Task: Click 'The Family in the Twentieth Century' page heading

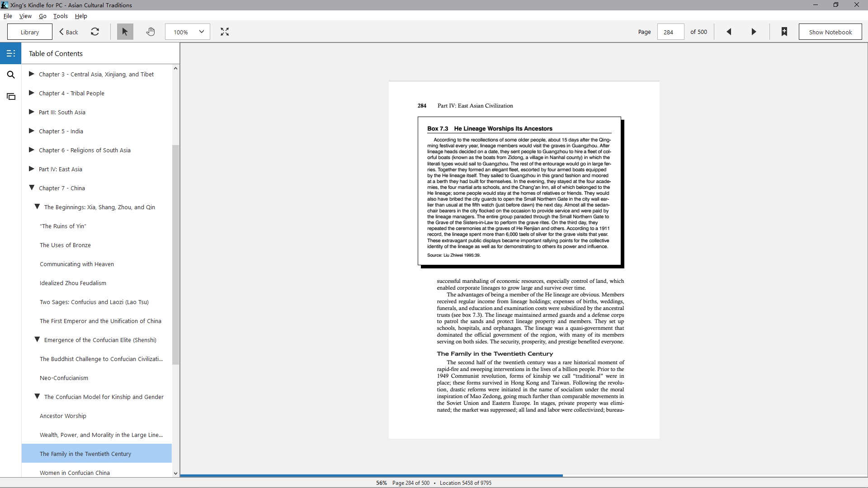Action: point(495,353)
